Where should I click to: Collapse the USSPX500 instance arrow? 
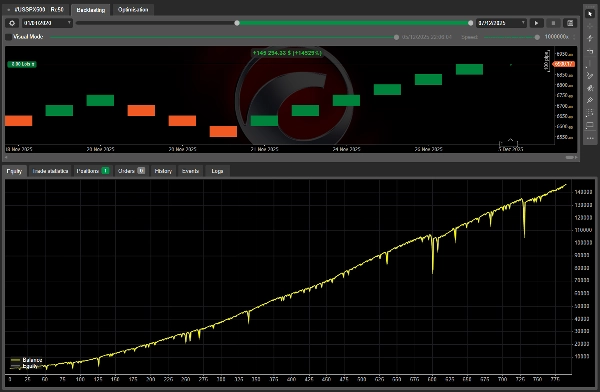coord(8,10)
